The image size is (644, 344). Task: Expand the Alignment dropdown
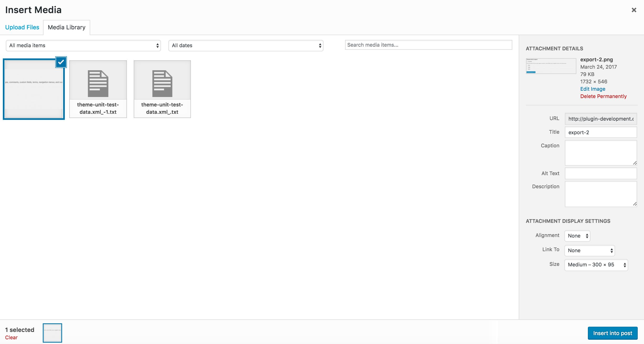pyautogui.click(x=577, y=236)
